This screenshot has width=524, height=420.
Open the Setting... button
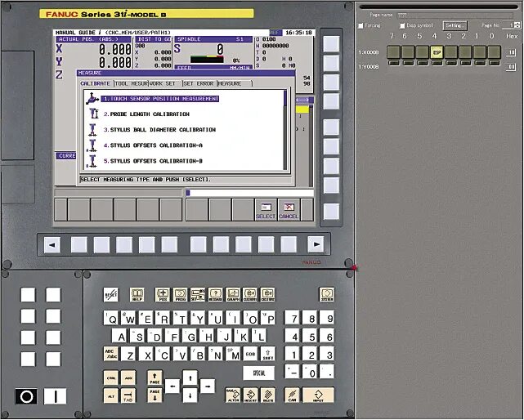tap(455, 25)
